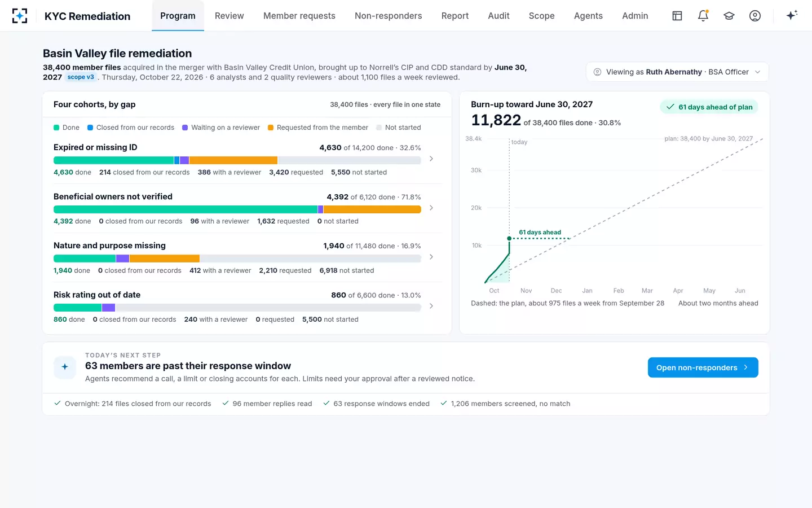Click the check icon beside 63 response windows ended
This screenshot has height=508, width=812.
(x=326, y=403)
